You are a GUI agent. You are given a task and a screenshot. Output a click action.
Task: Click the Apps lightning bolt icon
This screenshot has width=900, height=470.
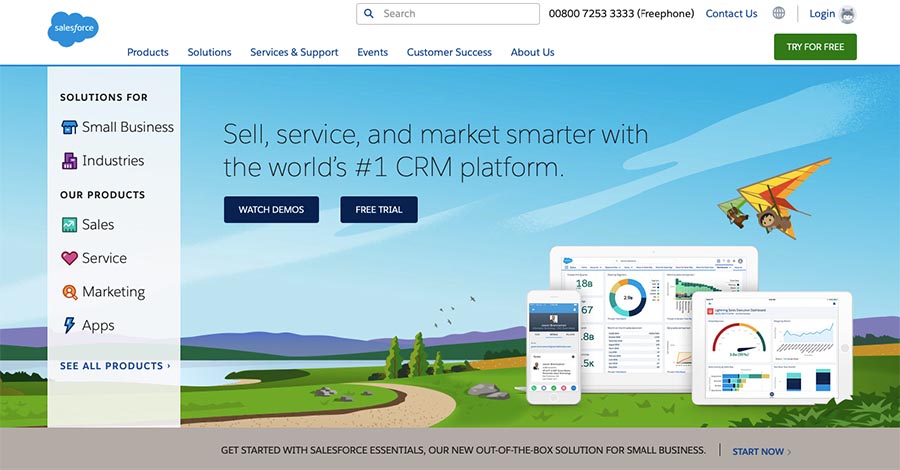[x=69, y=325]
